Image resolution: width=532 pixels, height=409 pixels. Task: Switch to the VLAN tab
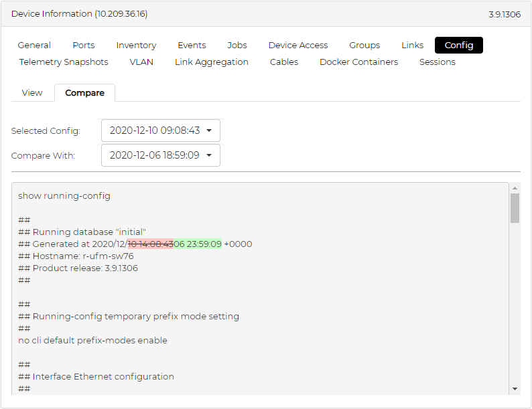(x=141, y=62)
